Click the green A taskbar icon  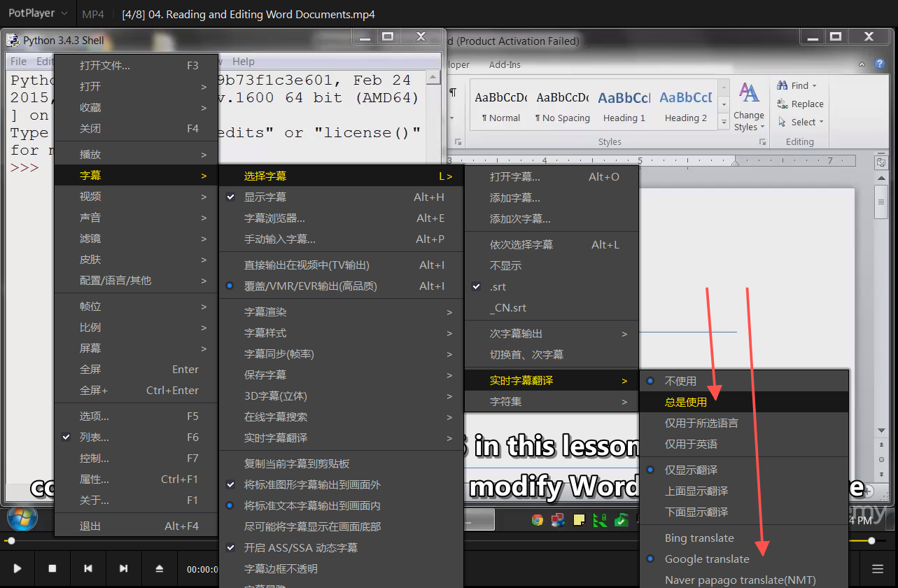(x=601, y=520)
